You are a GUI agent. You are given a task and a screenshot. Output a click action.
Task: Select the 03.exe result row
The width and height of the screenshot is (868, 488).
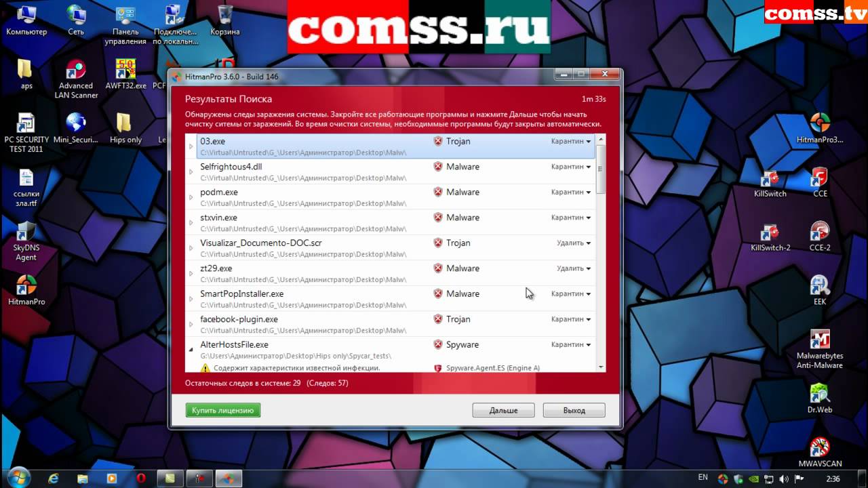[x=395, y=146]
